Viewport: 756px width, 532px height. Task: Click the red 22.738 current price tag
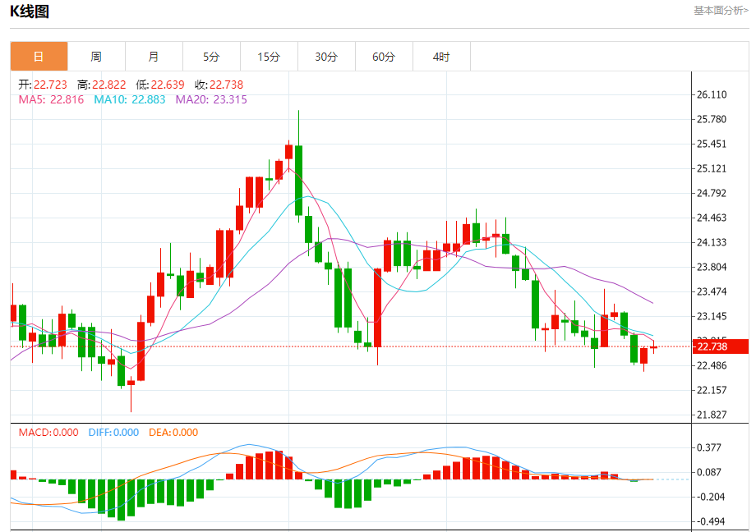click(721, 346)
